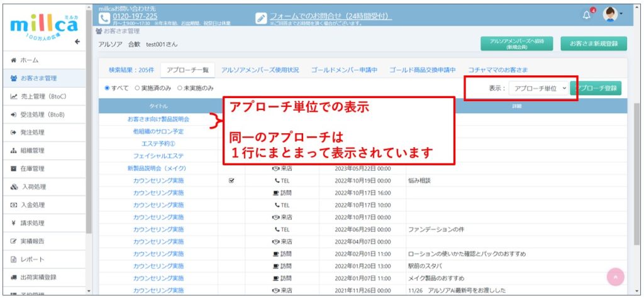Select the 未実施のみ radio button
This screenshot has width=644, height=298.
[180, 89]
